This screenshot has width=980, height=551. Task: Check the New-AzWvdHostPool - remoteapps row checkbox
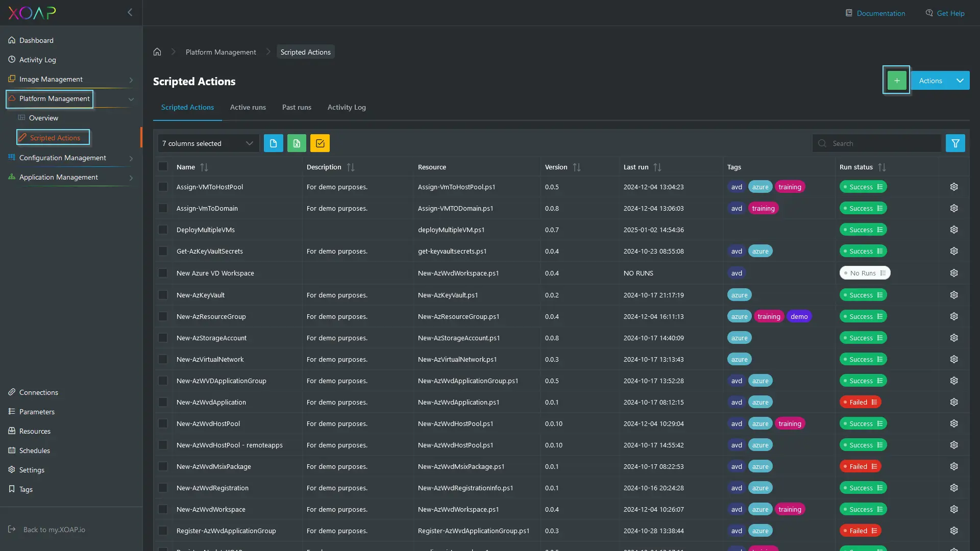coord(163,445)
